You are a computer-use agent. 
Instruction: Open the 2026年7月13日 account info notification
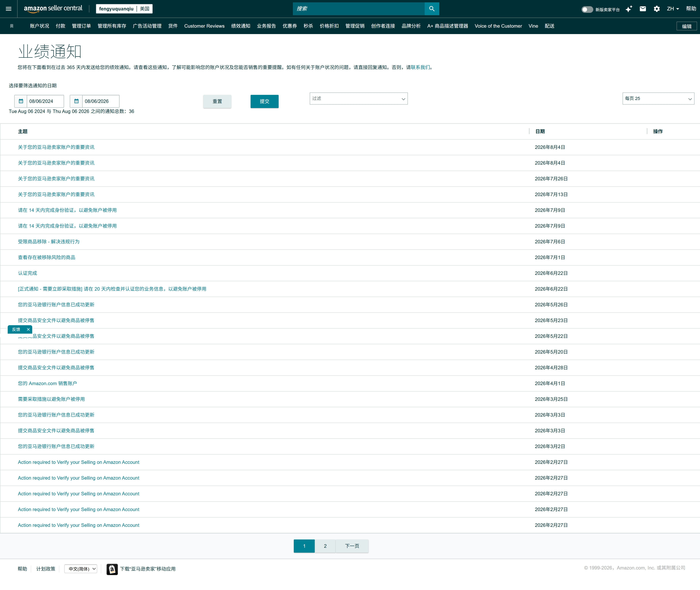tap(56, 195)
